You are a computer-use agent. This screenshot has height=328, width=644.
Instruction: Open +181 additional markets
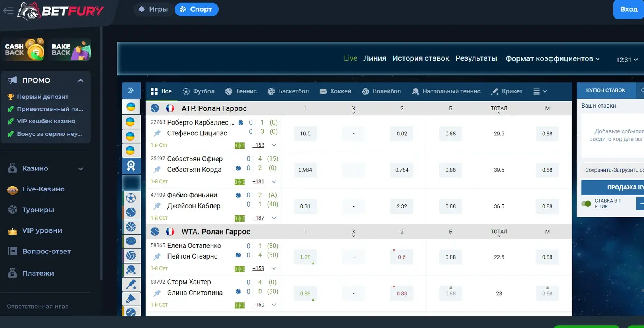258,181
